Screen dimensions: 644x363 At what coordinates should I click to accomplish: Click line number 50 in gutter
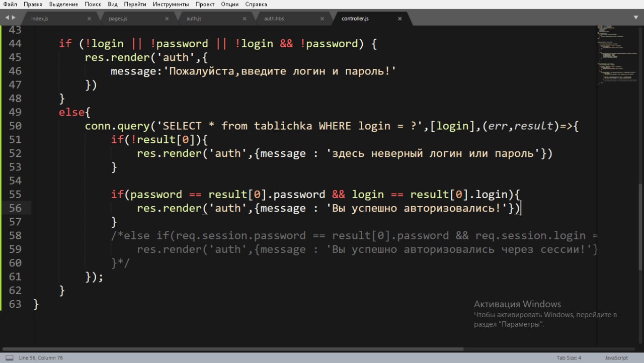pyautogui.click(x=15, y=126)
